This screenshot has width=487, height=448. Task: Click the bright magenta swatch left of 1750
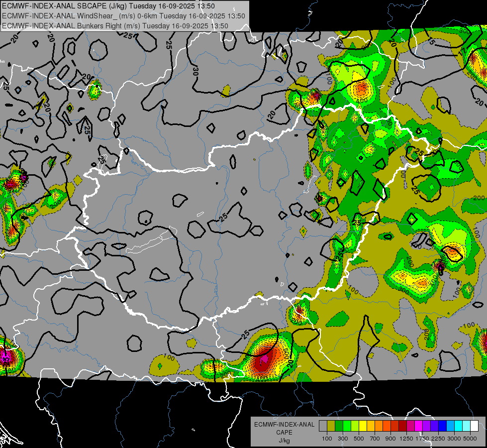(x=419, y=426)
